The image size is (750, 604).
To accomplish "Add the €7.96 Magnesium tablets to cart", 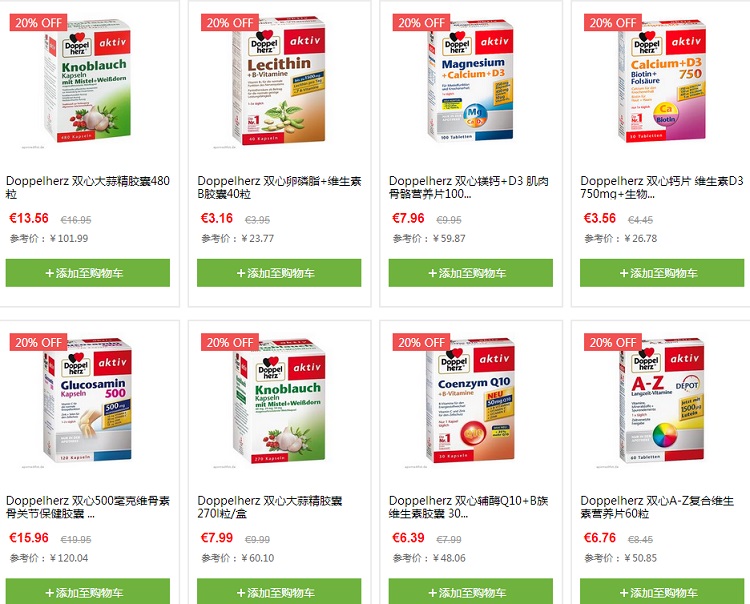I will 470,273.
